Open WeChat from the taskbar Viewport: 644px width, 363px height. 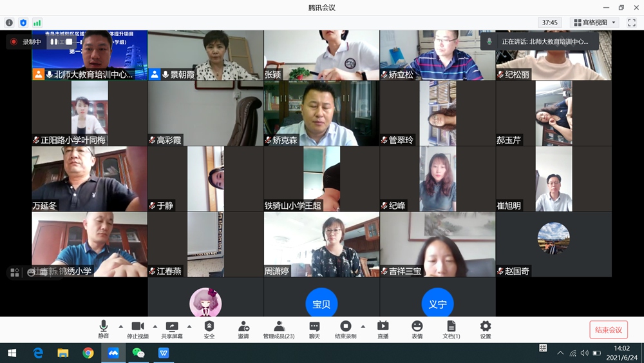[138, 353]
